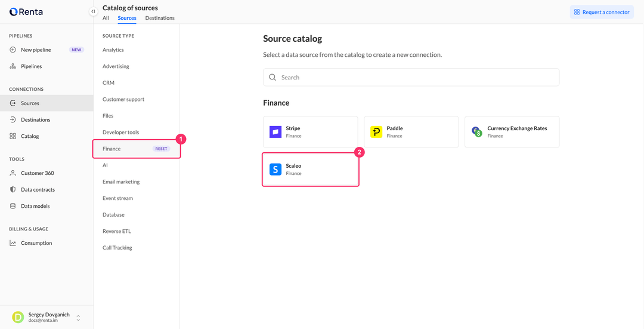Click the Source catalog heading
The height and width of the screenshot is (329, 644).
pyautogui.click(x=292, y=39)
